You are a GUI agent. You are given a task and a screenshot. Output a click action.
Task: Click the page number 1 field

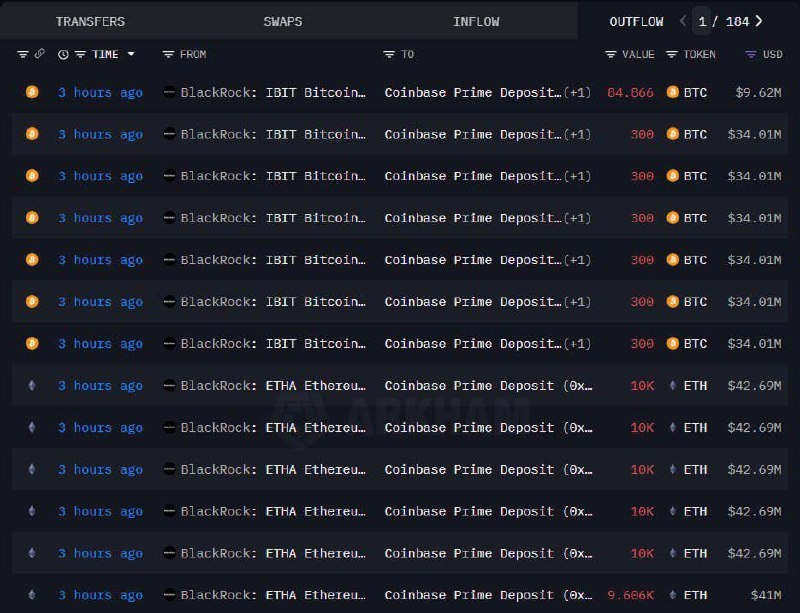coord(702,21)
